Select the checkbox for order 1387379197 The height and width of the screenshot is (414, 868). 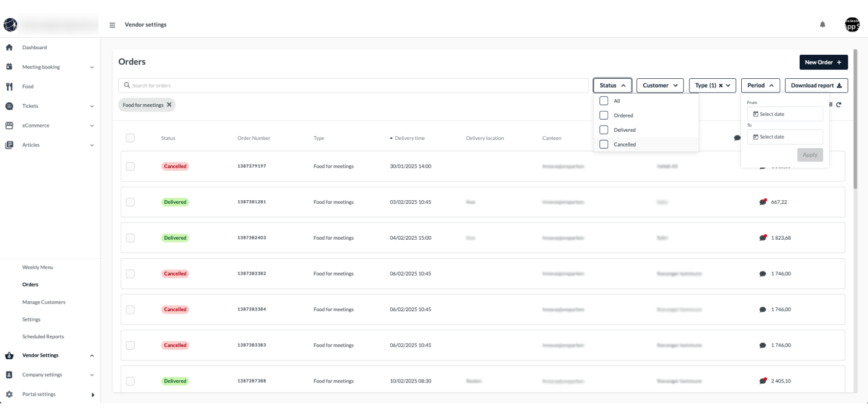[130, 166]
